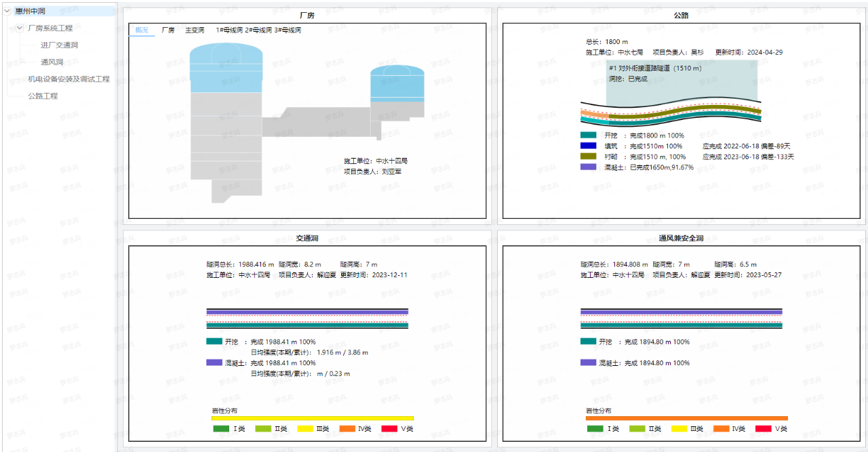The image size is (868, 452).
Task: Collapse the 惠州中洞 root node arrow
Action: 7,12
